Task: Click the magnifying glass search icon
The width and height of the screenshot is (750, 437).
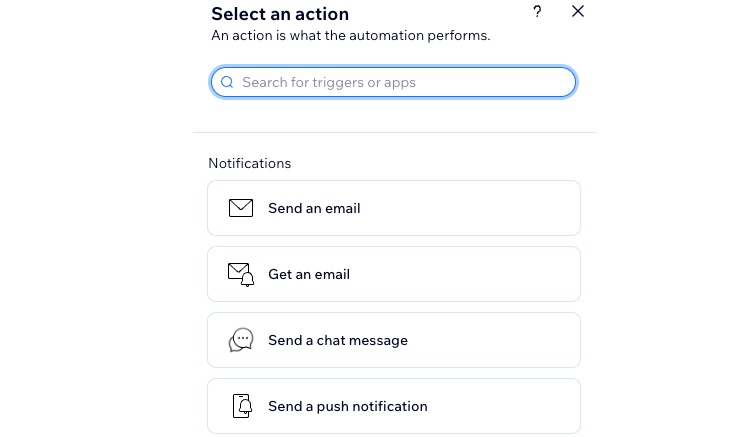Action: click(x=227, y=82)
